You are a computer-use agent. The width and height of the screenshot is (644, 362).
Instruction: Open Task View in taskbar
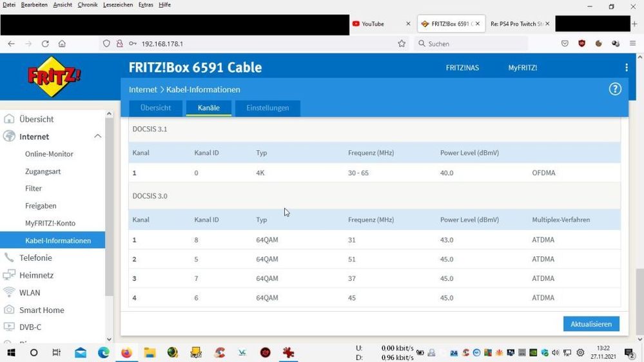(57, 352)
